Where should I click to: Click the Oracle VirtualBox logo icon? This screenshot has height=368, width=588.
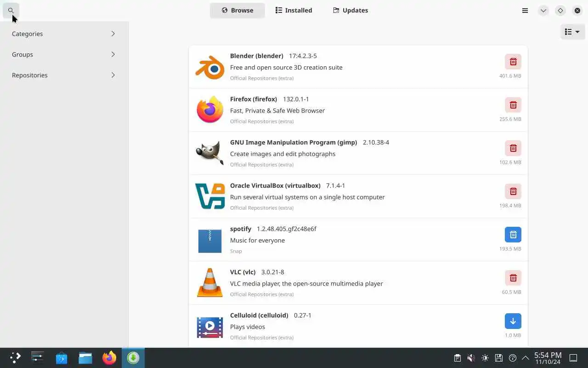(x=210, y=196)
